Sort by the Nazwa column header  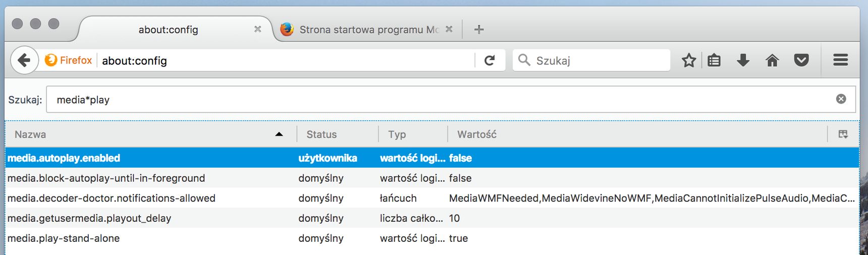150,134
